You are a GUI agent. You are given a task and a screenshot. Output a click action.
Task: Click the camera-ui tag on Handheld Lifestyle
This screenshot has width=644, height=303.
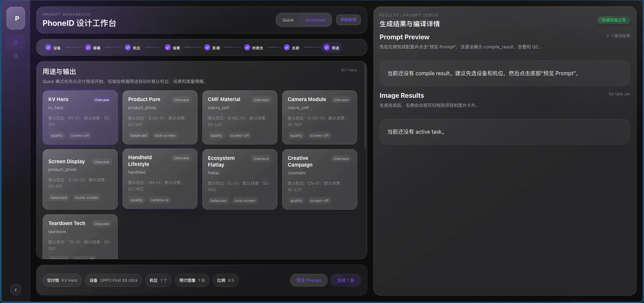(x=159, y=200)
